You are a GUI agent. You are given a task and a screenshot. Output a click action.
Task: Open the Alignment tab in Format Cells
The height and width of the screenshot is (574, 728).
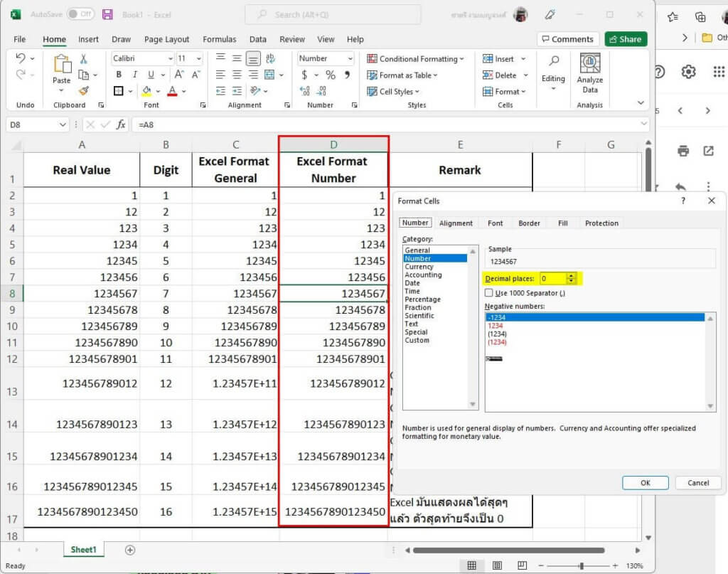point(456,223)
